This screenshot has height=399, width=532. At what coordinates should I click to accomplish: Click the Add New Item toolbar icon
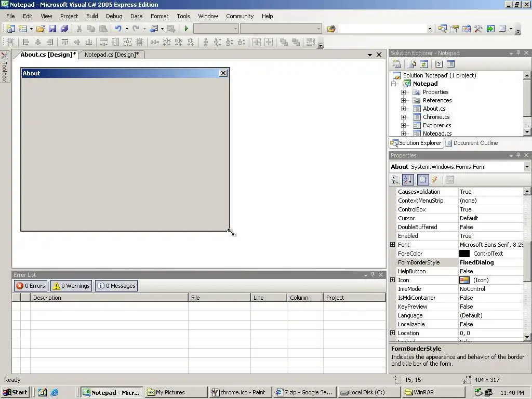(23, 29)
